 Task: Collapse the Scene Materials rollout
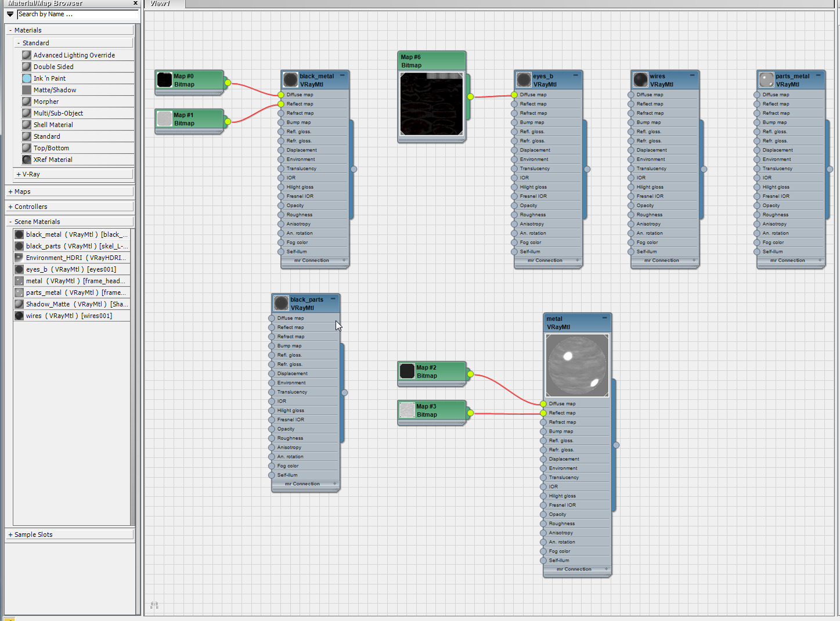[x=10, y=222]
